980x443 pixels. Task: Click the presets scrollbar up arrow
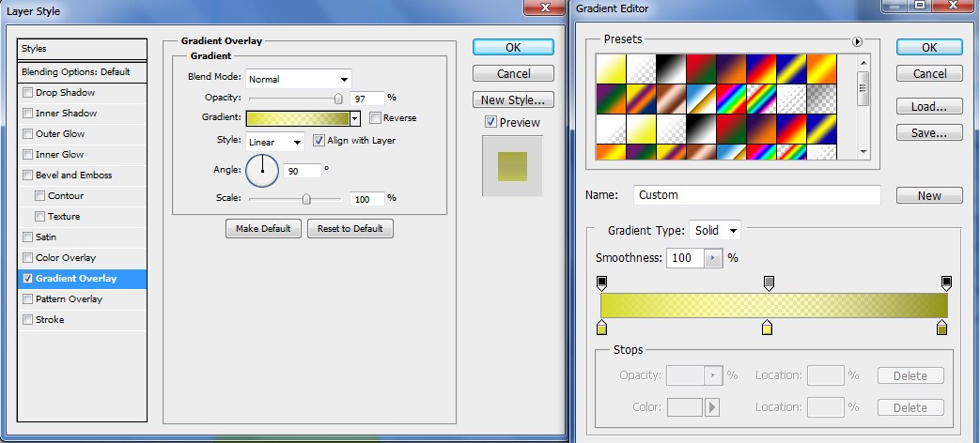click(863, 62)
